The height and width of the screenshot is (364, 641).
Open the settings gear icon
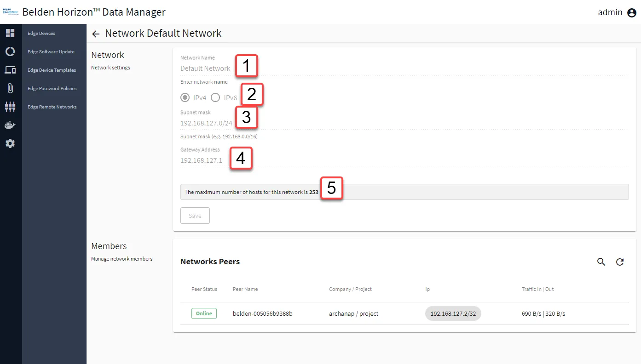point(10,143)
